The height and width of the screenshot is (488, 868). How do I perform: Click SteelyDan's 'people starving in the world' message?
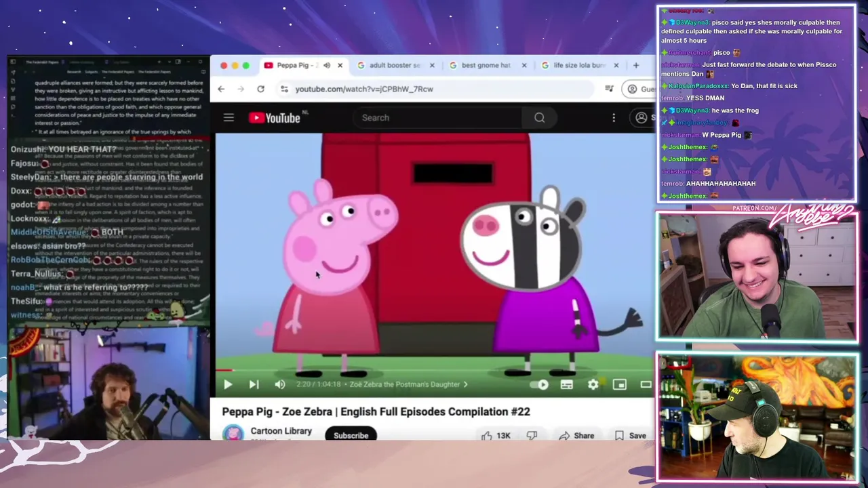click(127, 177)
